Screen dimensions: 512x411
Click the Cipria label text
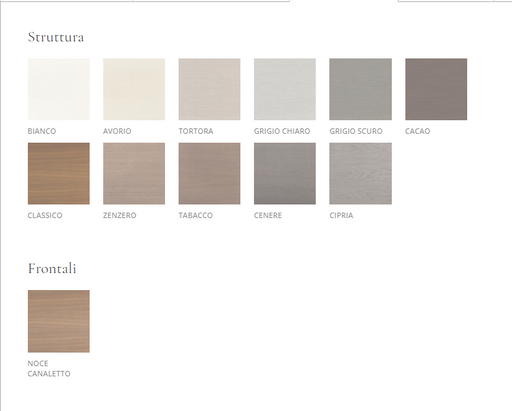click(x=341, y=216)
